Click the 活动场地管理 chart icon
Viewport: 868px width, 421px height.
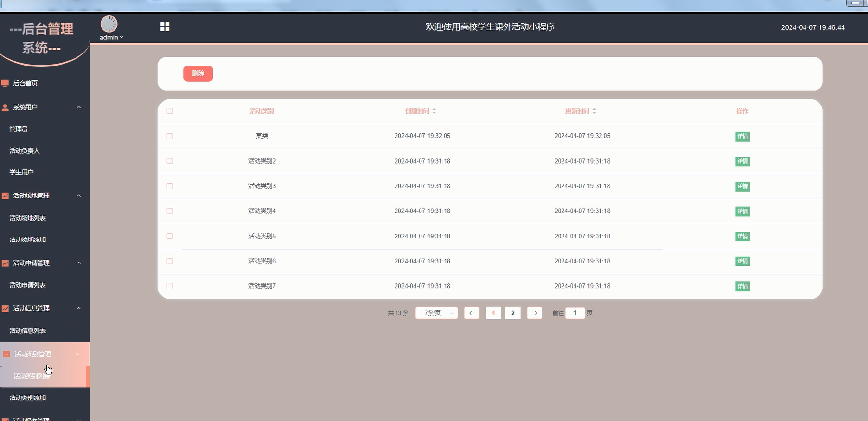(5, 196)
